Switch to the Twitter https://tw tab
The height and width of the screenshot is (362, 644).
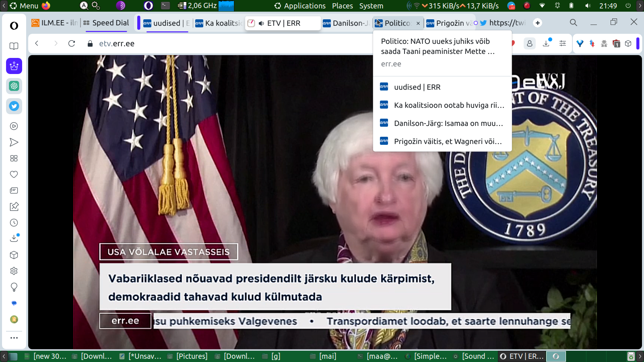(x=503, y=23)
